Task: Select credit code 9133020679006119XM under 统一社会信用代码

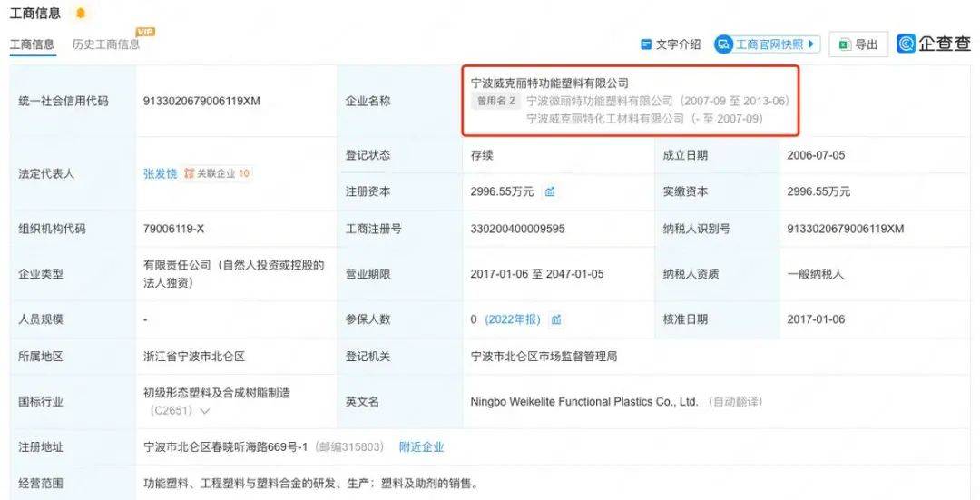Action: pyautogui.click(x=201, y=102)
